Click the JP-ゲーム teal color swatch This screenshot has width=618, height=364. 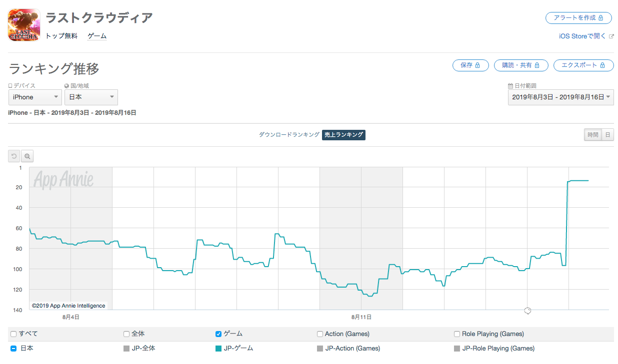tap(218, 349)
